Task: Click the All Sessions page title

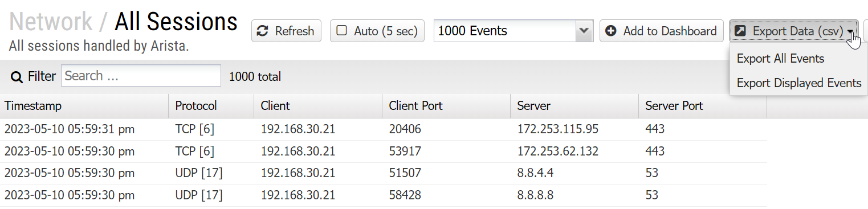Action: (x=176, y=22)
